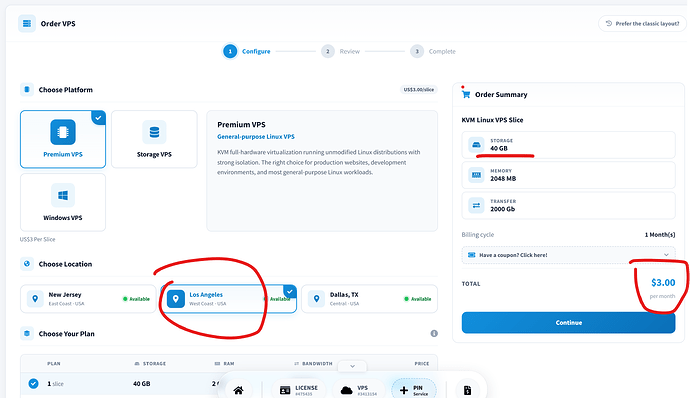Select Windows VPS platform card
Screen dimensions: 690x398
click(63, 202)
